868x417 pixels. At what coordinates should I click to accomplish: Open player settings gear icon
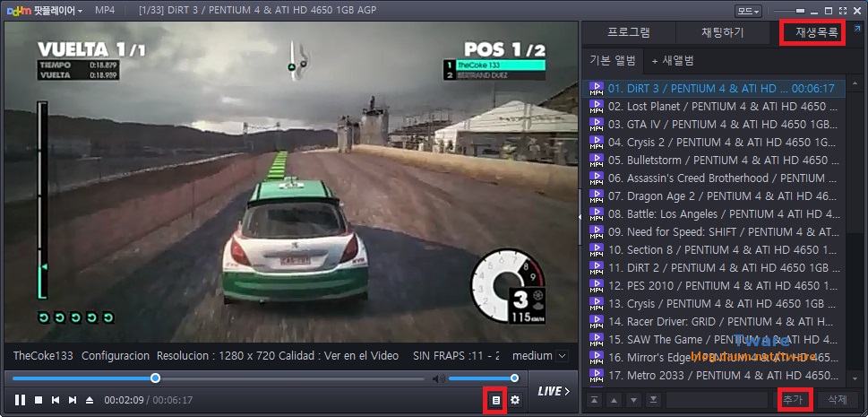click(515, 400)
